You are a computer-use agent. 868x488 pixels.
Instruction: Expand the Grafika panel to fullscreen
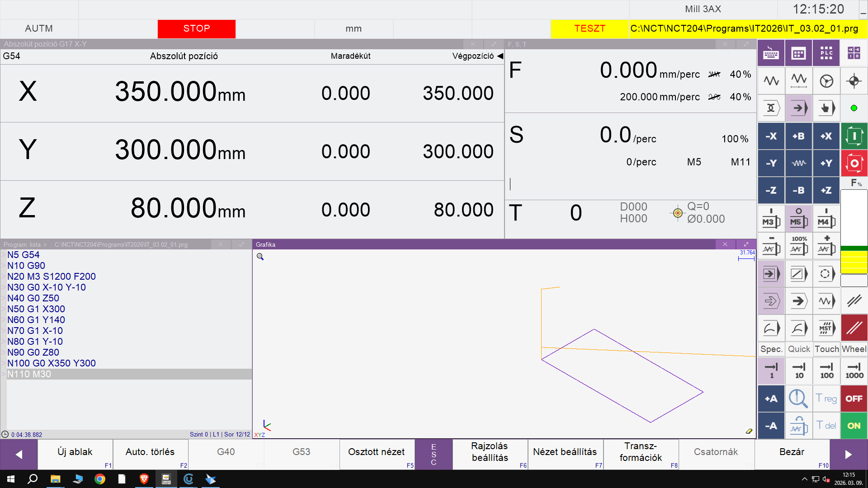tap(746, 244)
